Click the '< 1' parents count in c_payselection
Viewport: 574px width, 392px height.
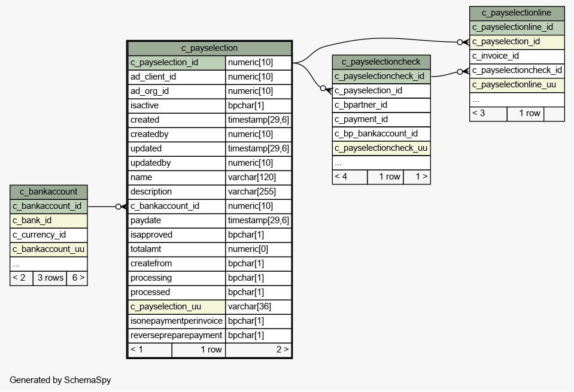tap(150, 350)
